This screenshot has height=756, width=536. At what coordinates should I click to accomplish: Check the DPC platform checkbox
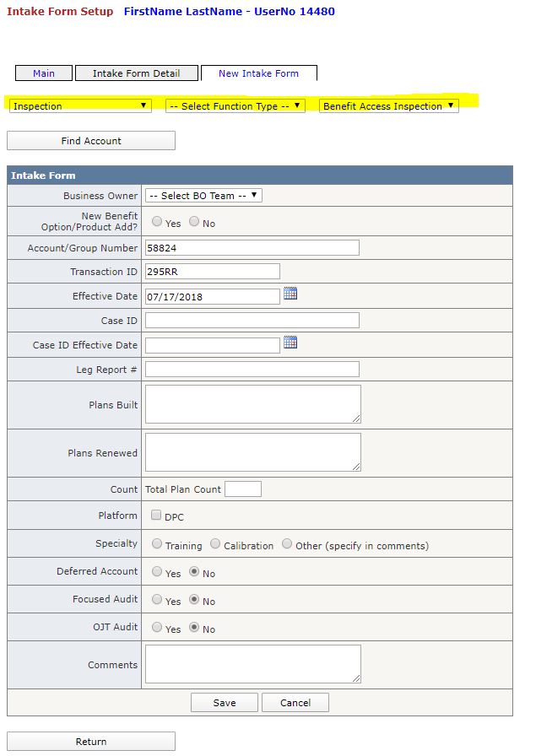click(156, 515)
